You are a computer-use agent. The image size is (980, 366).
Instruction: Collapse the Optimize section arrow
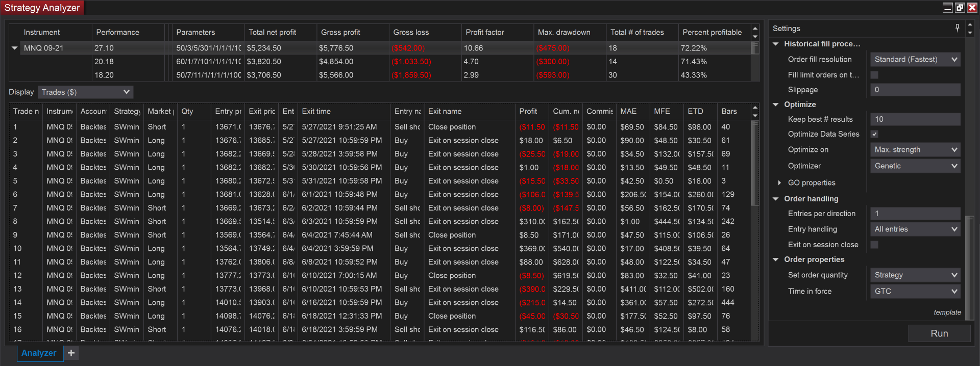pyautogui.click(x=776, y=104)
